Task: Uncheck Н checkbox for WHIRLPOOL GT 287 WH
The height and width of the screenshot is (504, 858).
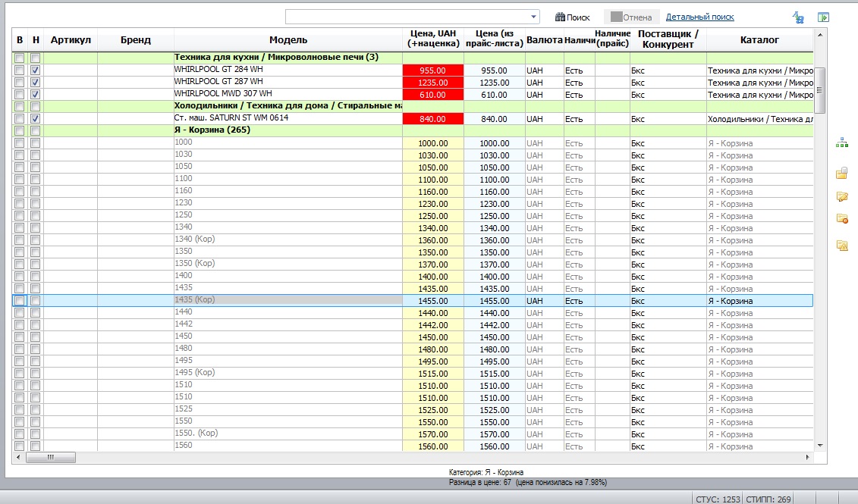Action: click(36, 82)
